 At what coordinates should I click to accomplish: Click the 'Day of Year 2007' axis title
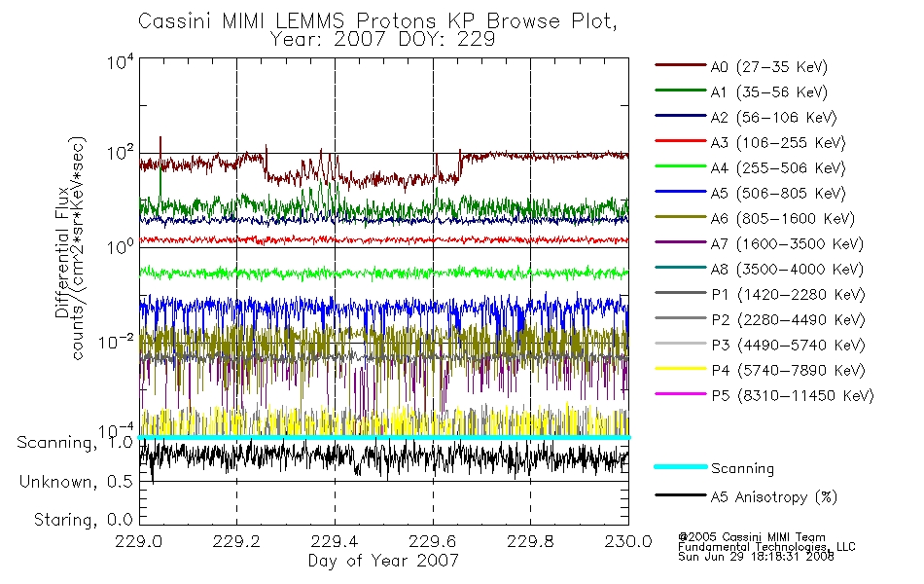coord(383,561)
